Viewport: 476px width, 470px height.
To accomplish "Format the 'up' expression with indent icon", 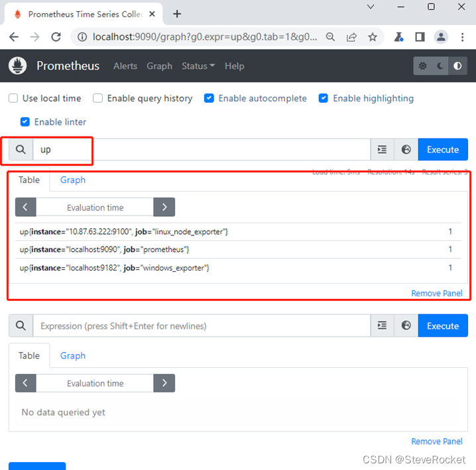I will (383, 149).
